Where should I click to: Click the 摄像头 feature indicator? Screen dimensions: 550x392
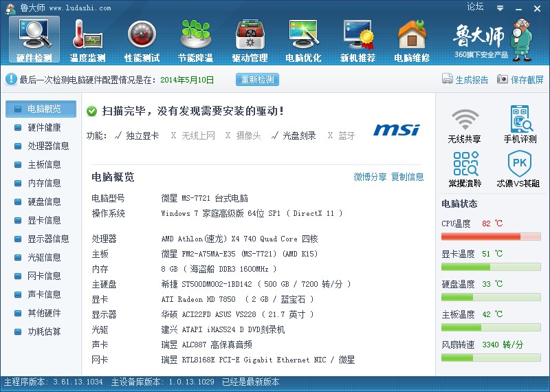[x=243, y=135]
